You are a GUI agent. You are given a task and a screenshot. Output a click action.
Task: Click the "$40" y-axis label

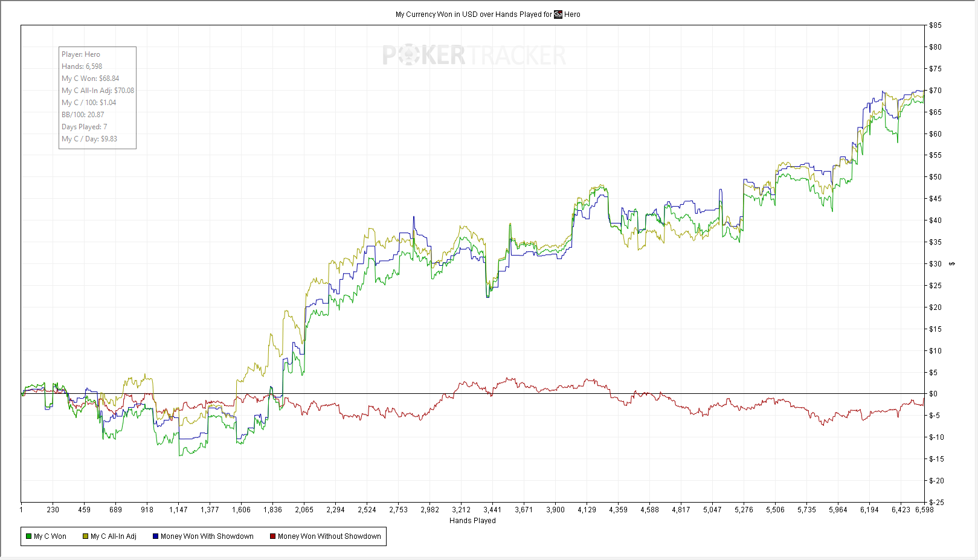click(935, 220)
